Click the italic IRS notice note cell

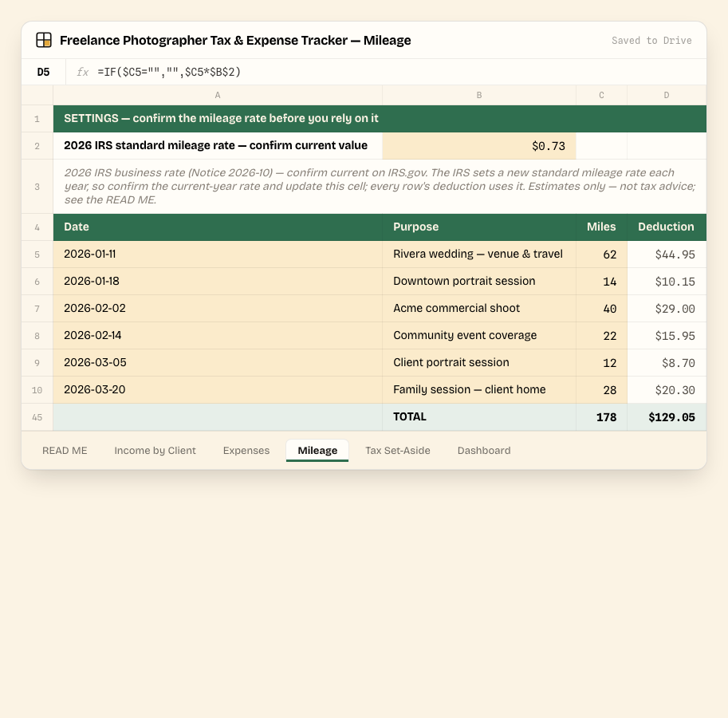(x=380, y=187)
